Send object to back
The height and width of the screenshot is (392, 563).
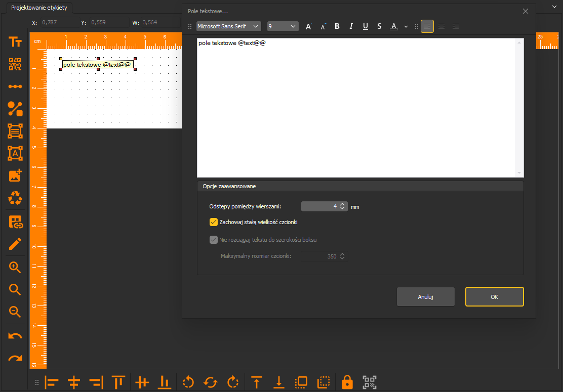tap(278, 382)
